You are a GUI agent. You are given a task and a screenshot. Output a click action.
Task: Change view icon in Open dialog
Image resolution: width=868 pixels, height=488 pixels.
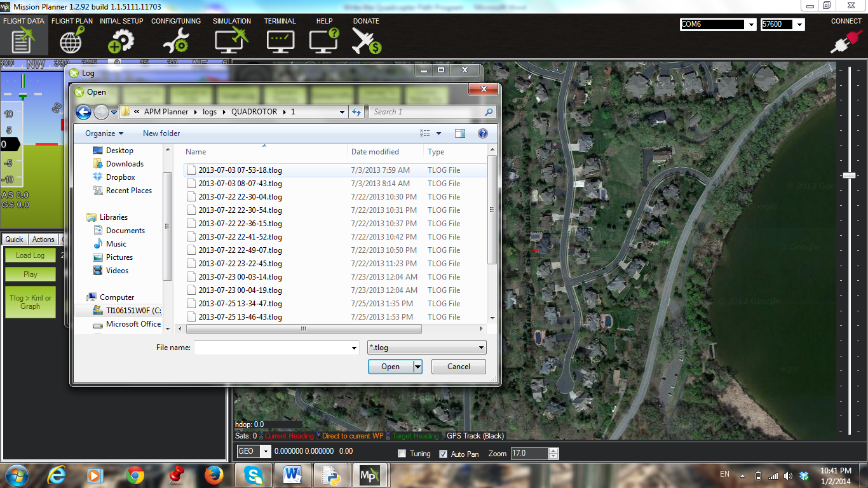425,133
